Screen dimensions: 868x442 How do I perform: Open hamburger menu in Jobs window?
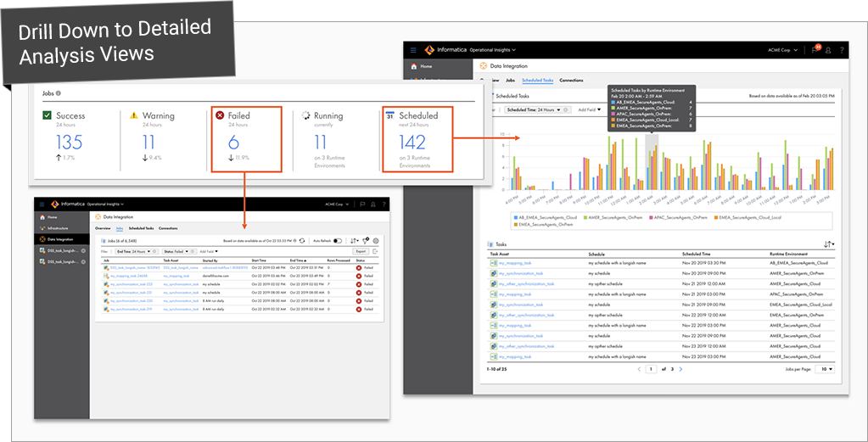point(42,204)
